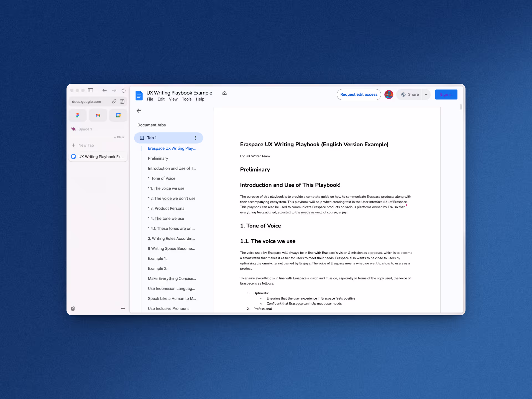Jump to 1.4. The tone we use outline item
This screenshot has width=532, height=399.
(166, 218)
